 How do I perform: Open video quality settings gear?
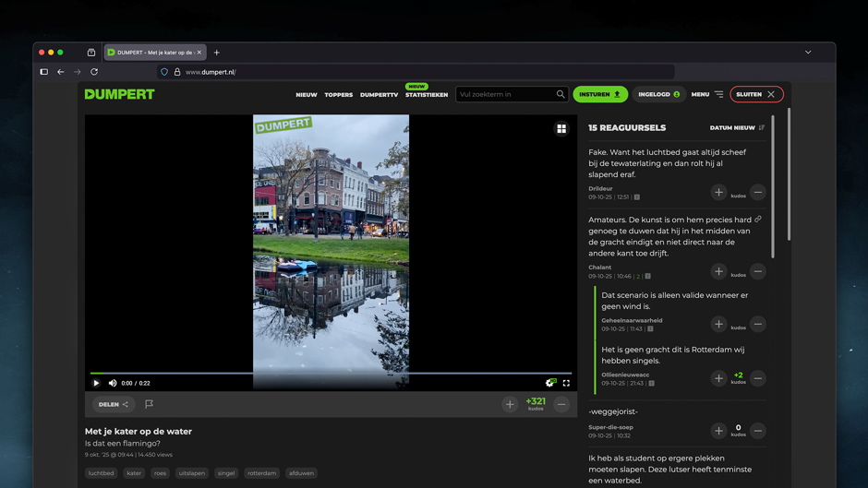(x=550, y=383)
